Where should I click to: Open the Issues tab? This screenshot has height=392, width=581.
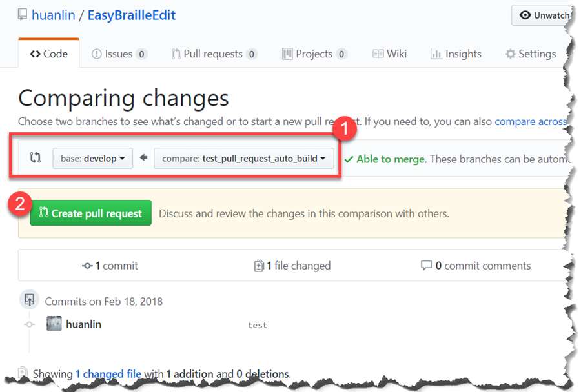(119, 54)
